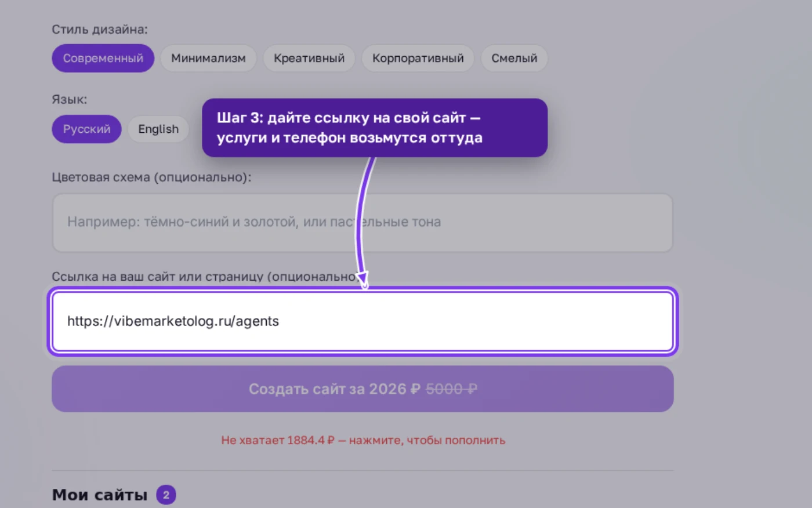812x508 pixels.
Task: Click the Цветовая схема (опционально) label
Action: pos(151,177)
